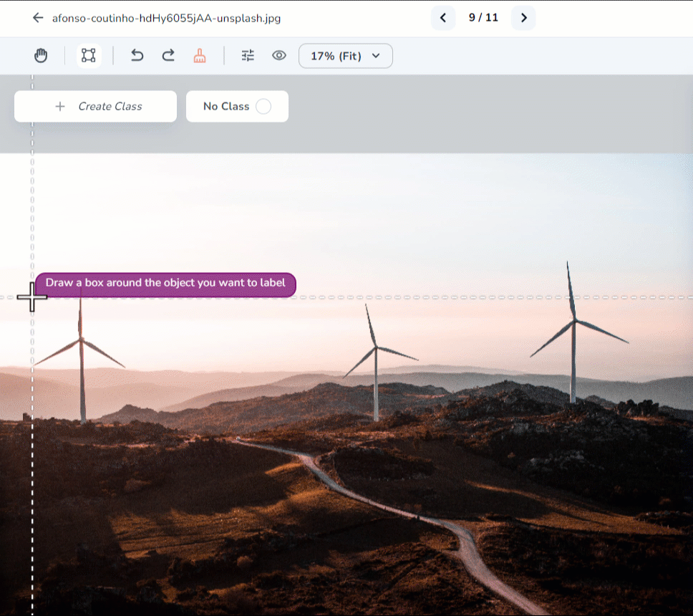Clear annotations with the orange brush icon
This screenshot has height=616, width=693.
(200, 56)
